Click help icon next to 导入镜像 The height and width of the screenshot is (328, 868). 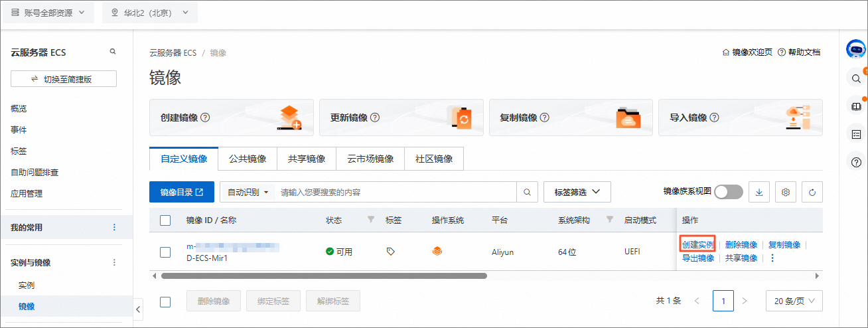tap(715, 118)
